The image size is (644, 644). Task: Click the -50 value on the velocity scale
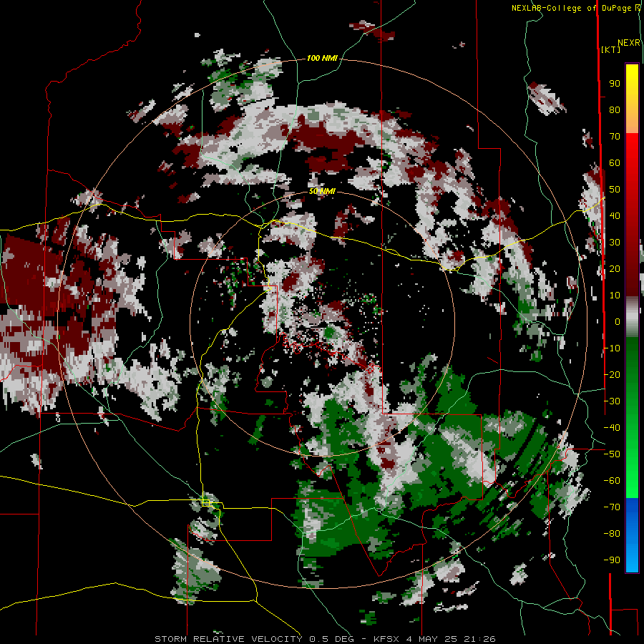pos(612,454)
